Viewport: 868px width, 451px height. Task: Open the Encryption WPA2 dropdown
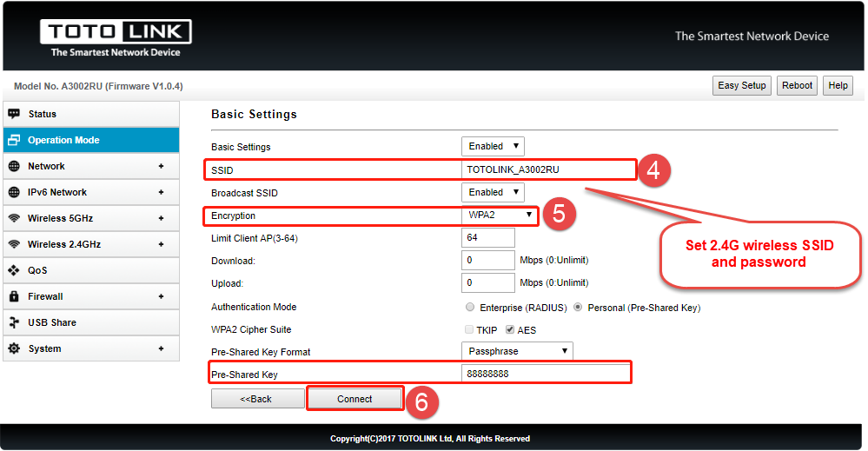[x=500, y=215]
